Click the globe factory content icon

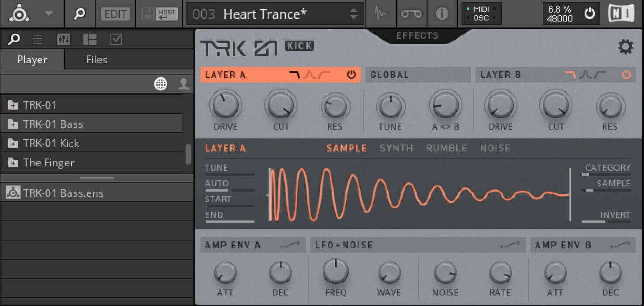click(161, 84)
